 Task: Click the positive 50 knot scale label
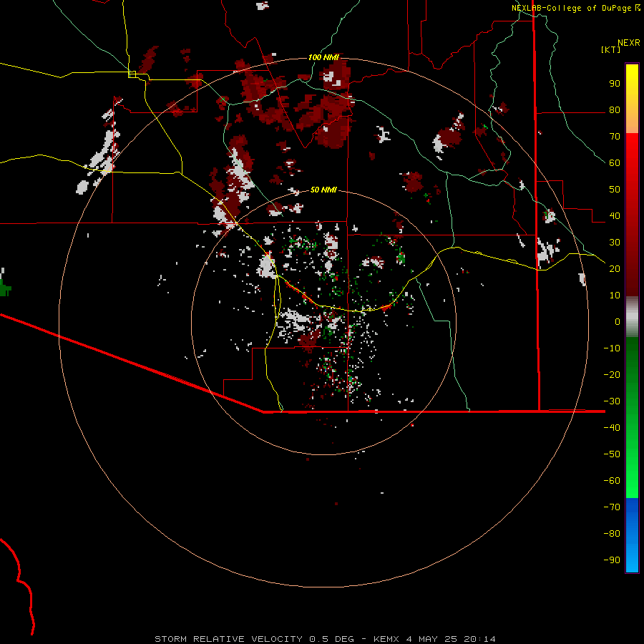pyautogui.click(x=615, y=190)
